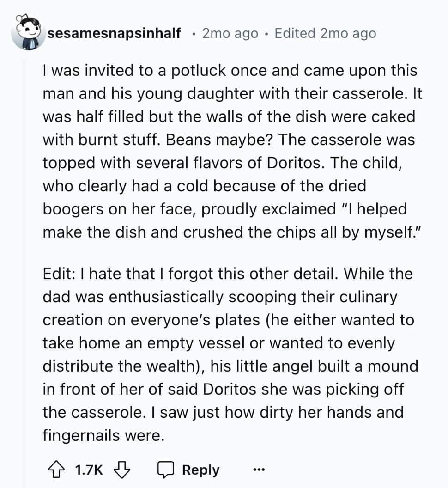Viewport: 448px width, 488px height.
Task: Open sesamesnapsinhalf's Snoo avatar
Action: (27, 33)
